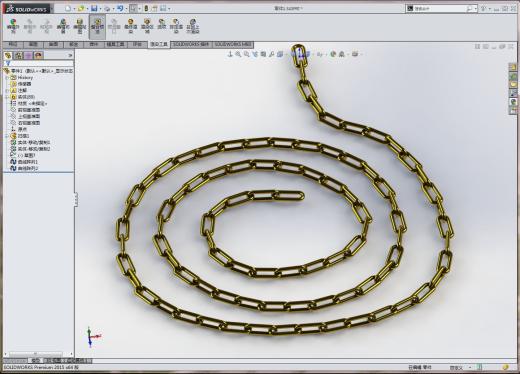
Task: Open the render Options ribbon icon
Action: coord(162,25)
